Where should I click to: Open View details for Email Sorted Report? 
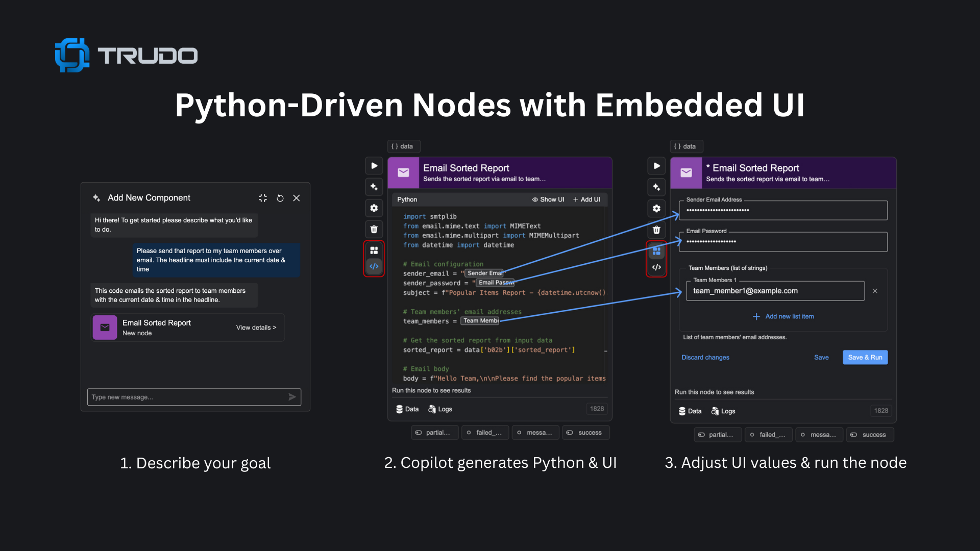[256, 328]
